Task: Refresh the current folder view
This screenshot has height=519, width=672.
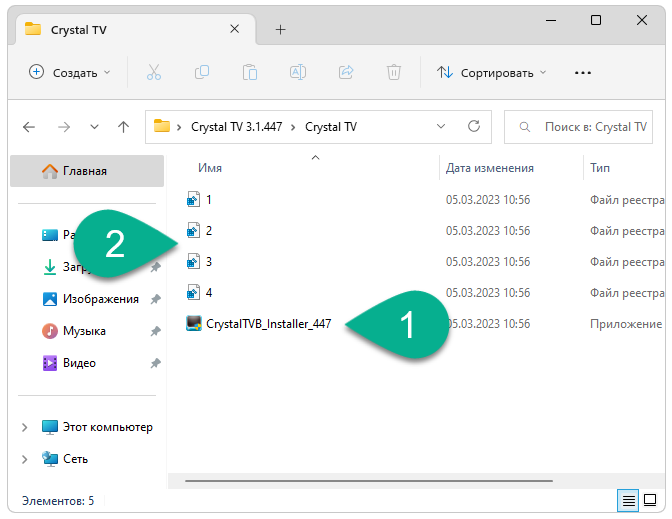Action: (474, 127)
